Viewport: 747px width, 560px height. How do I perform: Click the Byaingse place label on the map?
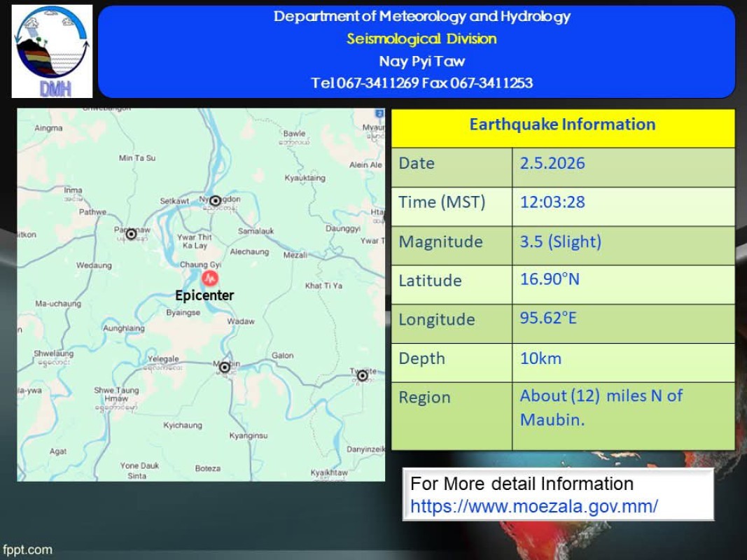pos(183,312)
